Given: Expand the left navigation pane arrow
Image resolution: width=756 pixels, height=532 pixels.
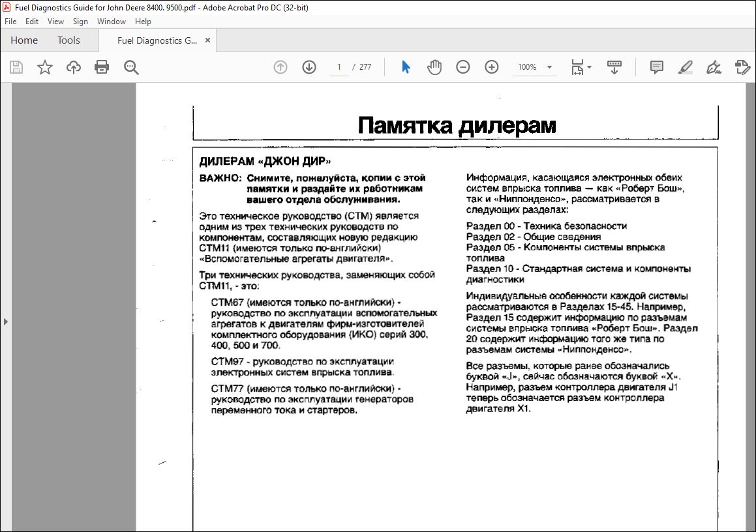Looking at the screenshot, I should click(5, 321).
